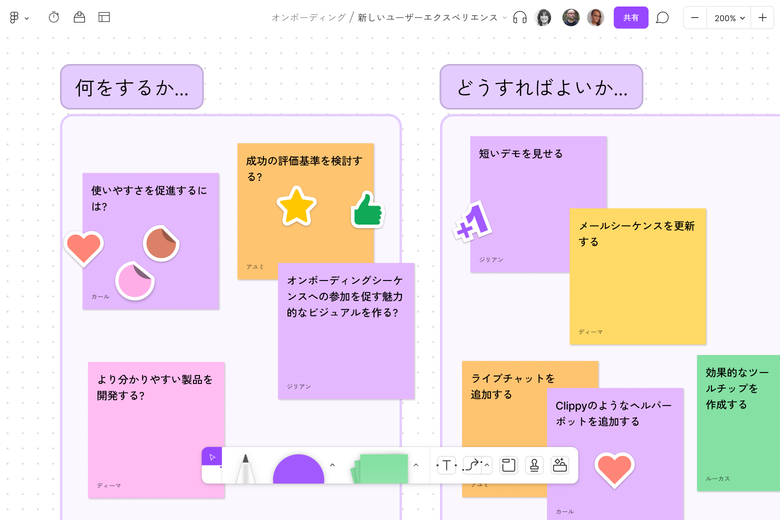Expand the sticky note options chevron

click(416, 465)
